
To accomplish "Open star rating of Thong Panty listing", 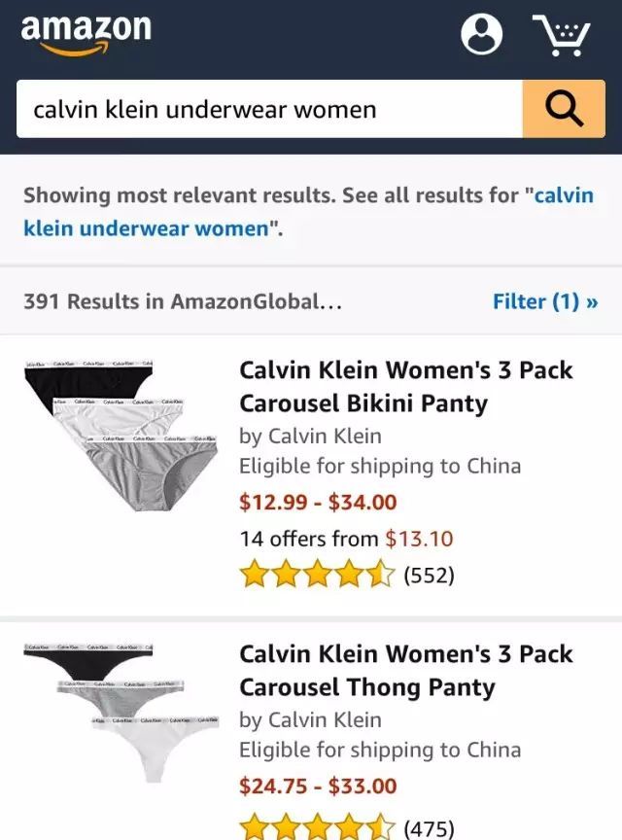I will click(318, 826).
